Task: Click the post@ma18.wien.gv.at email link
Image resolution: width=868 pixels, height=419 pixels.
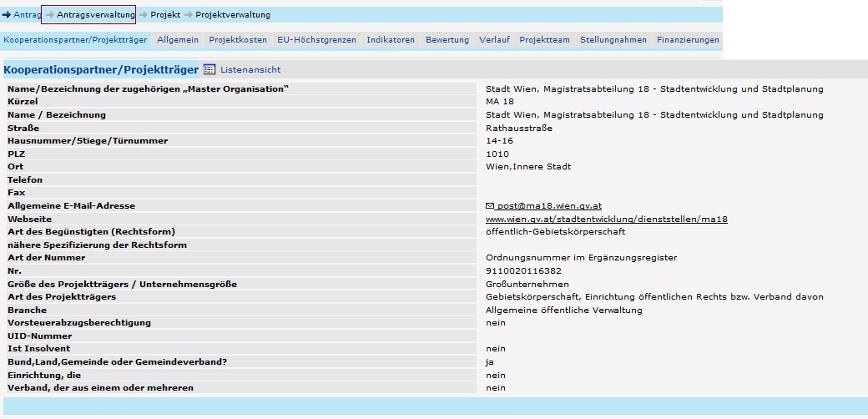Action: [x=549, y=205]
